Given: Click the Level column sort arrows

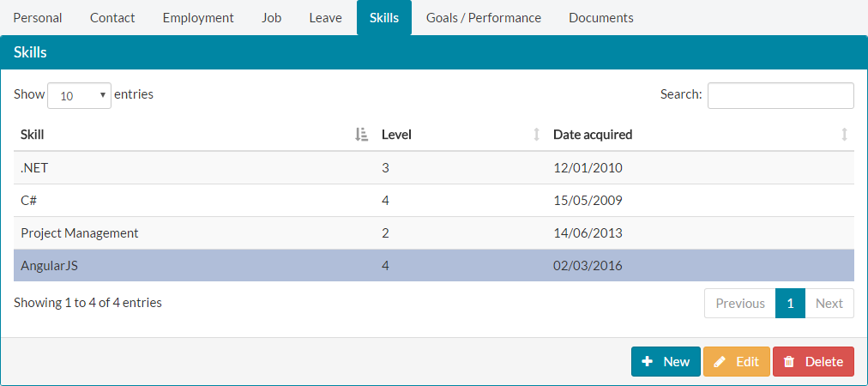Looking at the screenshot, I should pyautogui.click(x=537, y=135).
